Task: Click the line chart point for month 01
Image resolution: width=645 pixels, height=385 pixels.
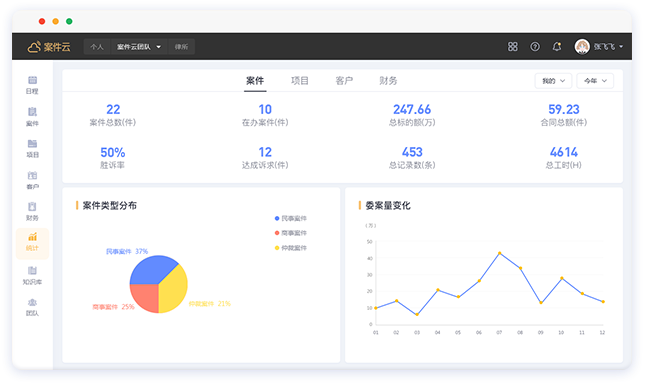Action: [x=376, y=308]
